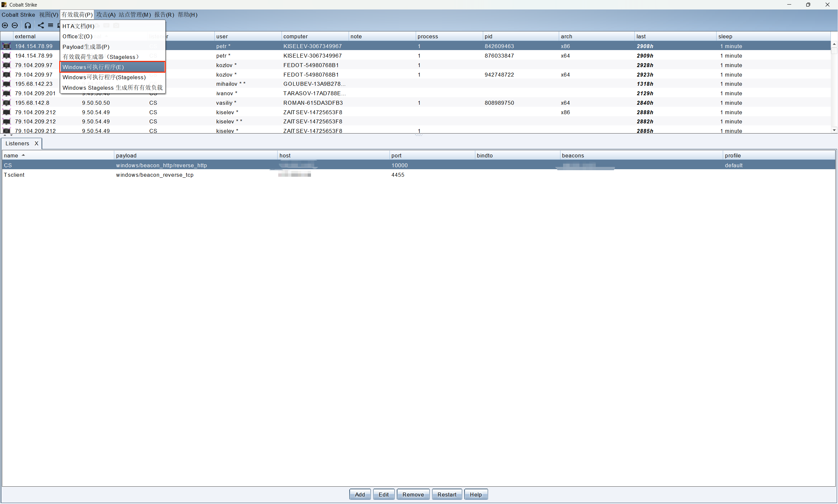Screen dimensions: 838x504
Task: Click the disconnect minus toolbar icon
Action: coord(15,26)
